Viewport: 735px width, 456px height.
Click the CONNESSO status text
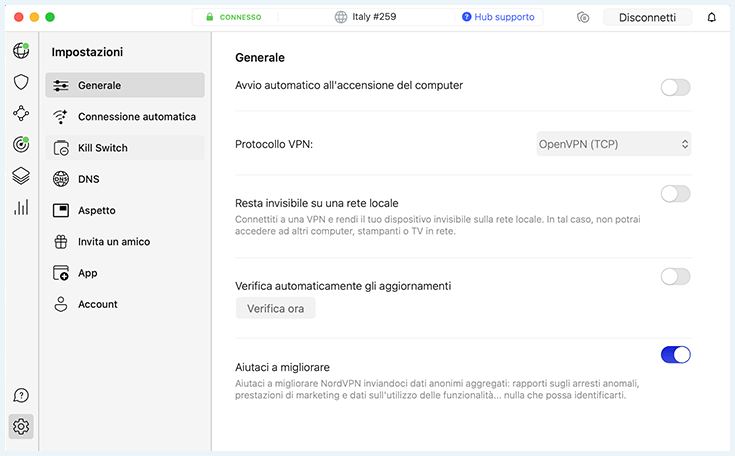(240, 17)
